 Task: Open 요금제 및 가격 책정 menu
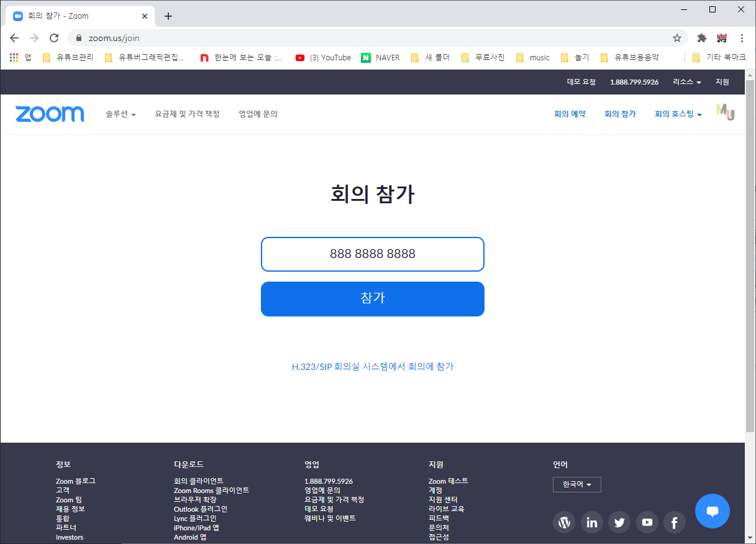[x=188, y=114]
